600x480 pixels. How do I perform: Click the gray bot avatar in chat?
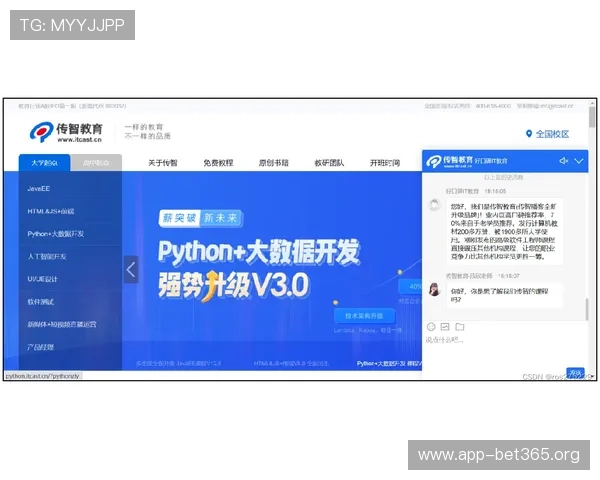pyautogui.click(x=435, y=205)
